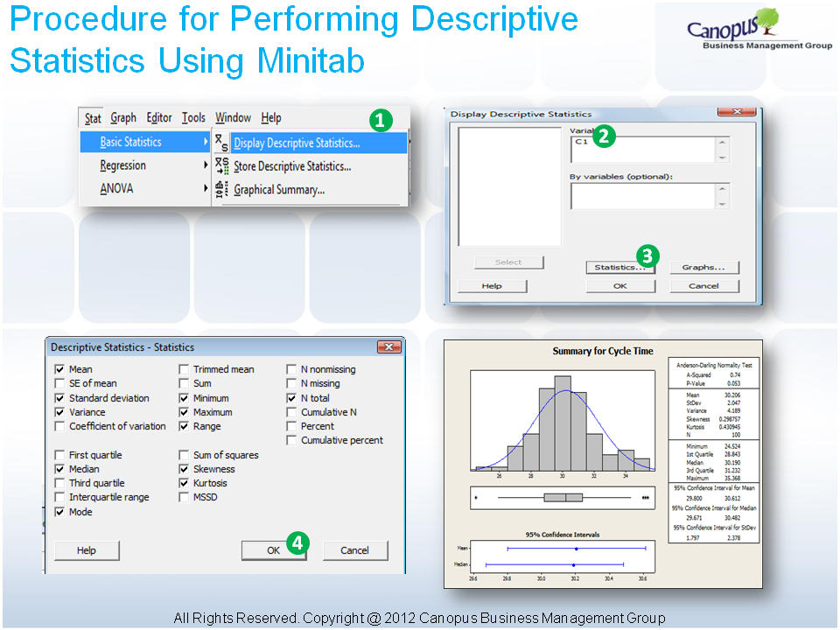The height and width of the screenshot is (630, 840).
Task: Uncheck the Maximum checkbox
Action: (x=184, y=412)
